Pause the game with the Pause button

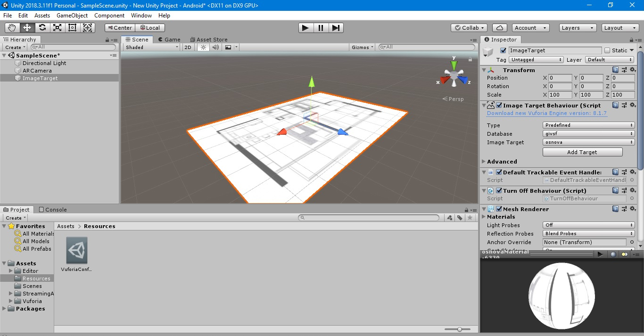click(321, 28)
